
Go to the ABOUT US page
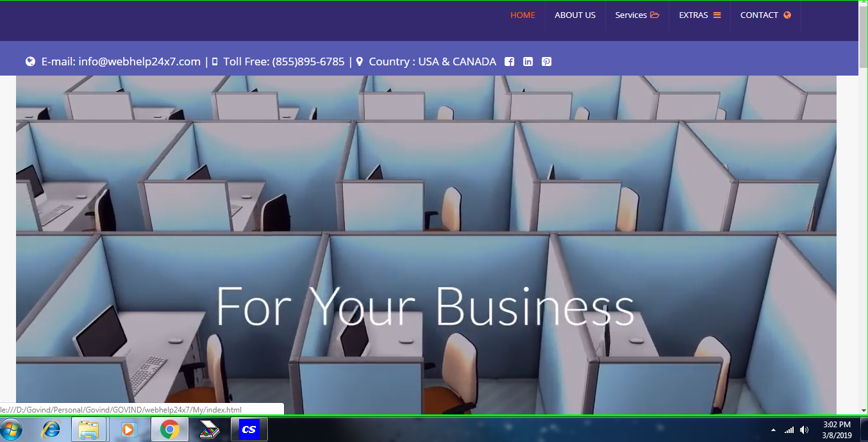(575, 15)
